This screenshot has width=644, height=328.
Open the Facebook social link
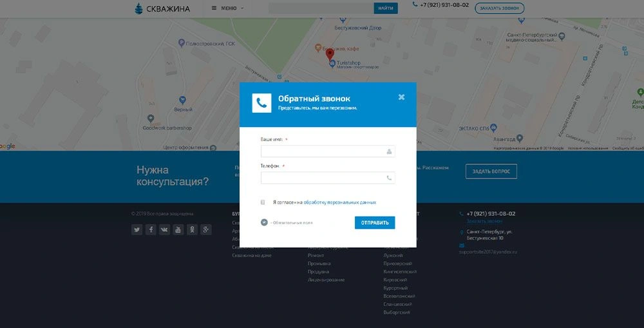tap(151, 229)
